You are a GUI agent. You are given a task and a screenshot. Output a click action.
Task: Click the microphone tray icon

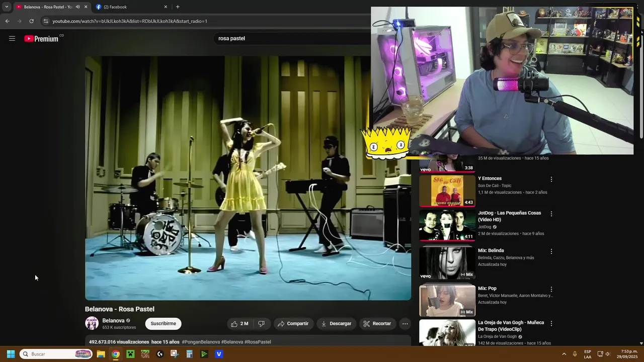pos(575,354)
